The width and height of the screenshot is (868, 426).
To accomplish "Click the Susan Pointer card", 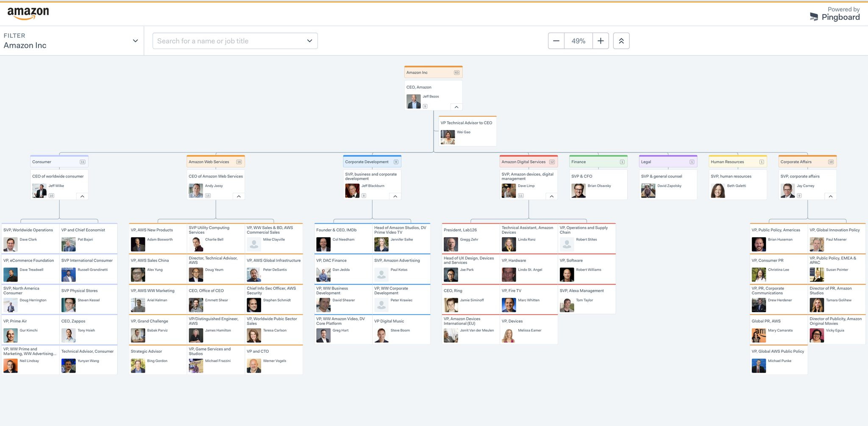I will (837, 269).
